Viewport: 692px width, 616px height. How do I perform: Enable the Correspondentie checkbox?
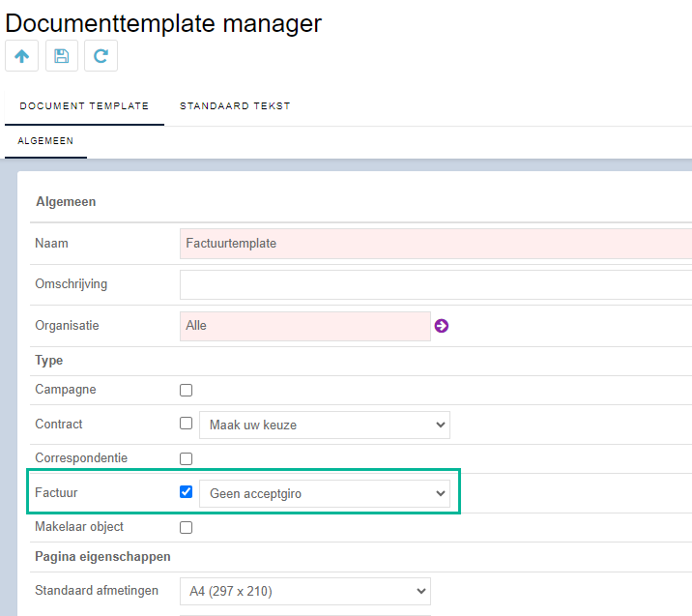187,458
